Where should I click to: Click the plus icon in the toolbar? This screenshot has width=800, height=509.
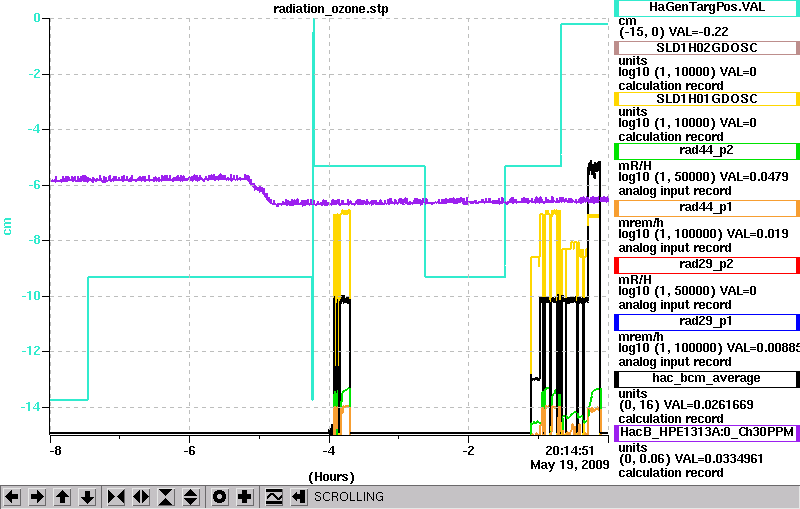(245, 497)
